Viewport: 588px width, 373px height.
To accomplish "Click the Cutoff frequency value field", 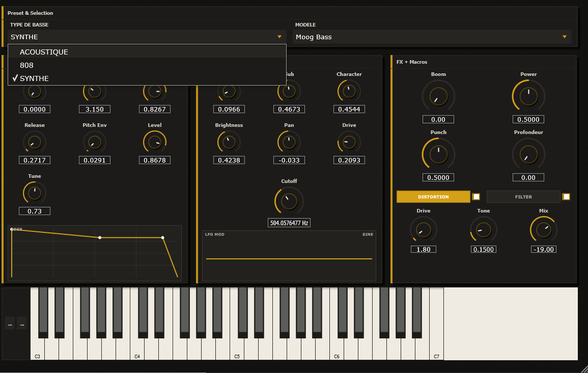I will (289, 223).
